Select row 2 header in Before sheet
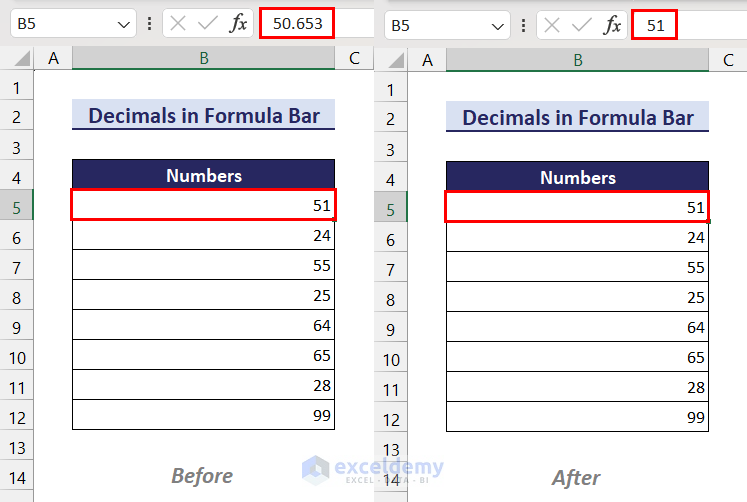The image size is (747, 502). (x=17, y=117)
